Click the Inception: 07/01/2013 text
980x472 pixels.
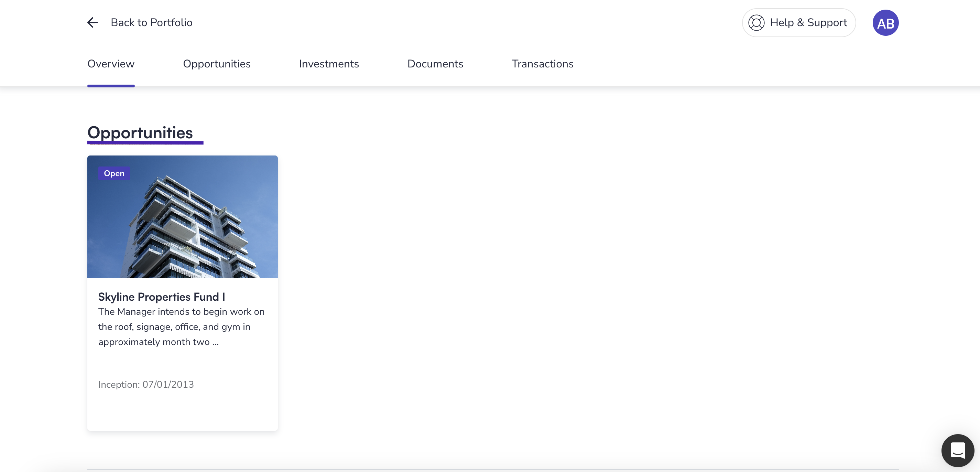pos(146,385)
